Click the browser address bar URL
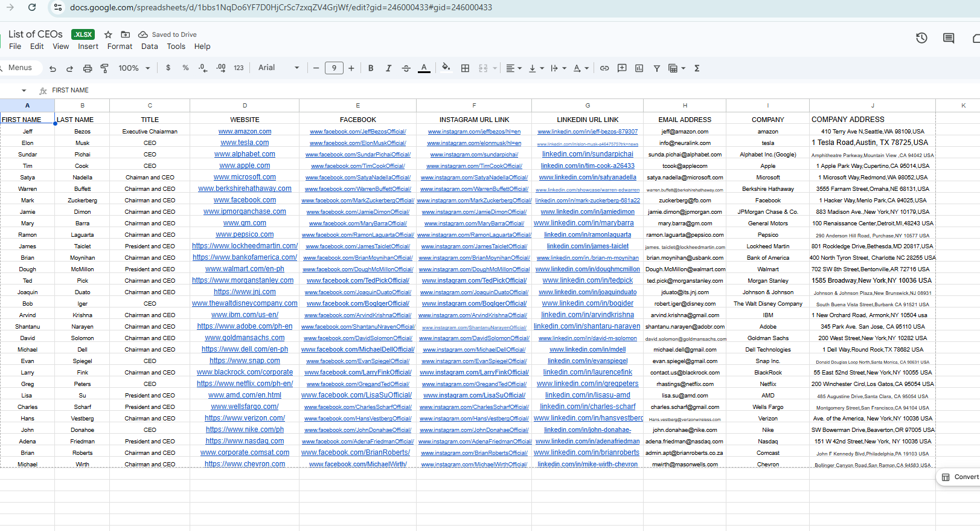980x531 pixels. click(281, 7)
